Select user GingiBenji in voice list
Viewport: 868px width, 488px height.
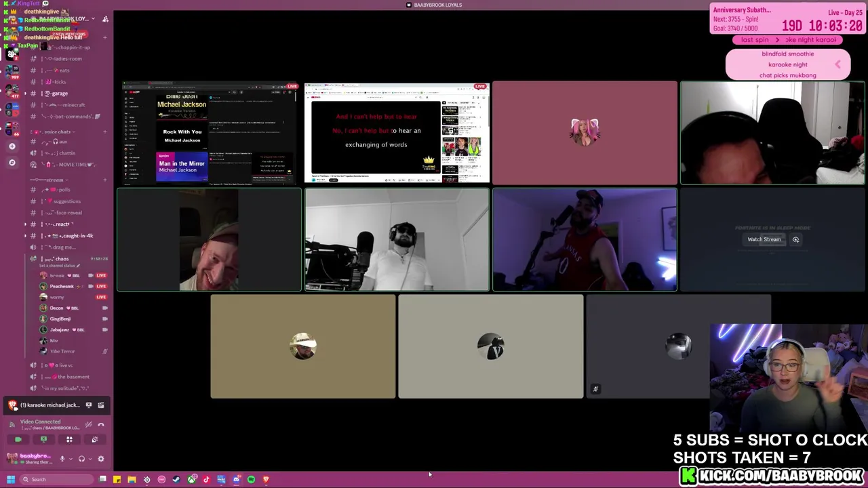pyautogui.click(x=73, y=319)
